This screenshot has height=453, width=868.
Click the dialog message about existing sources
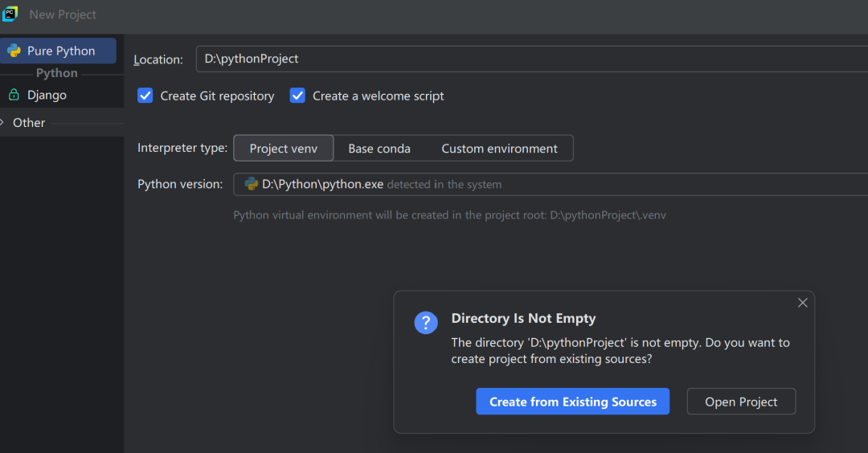[x=620, y=351]
